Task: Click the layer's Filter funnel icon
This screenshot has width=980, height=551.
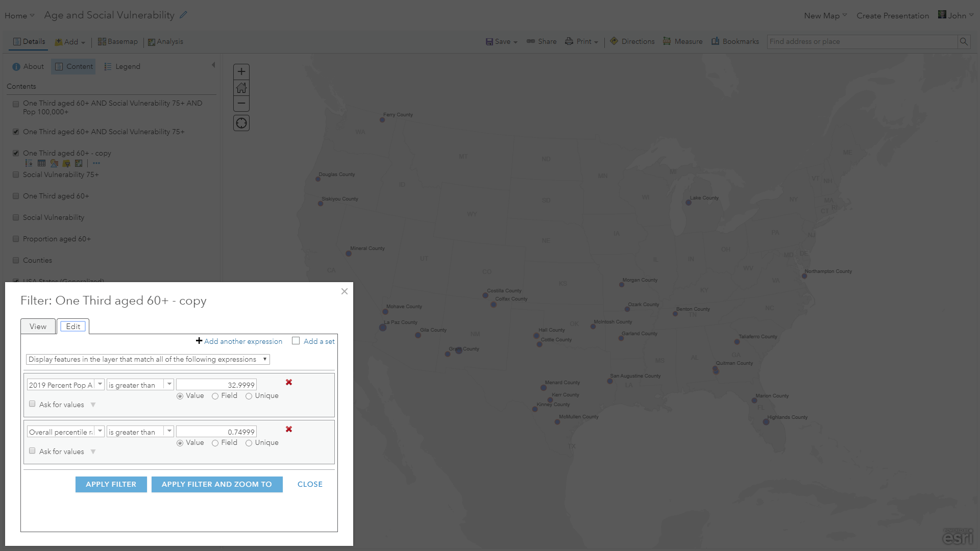Action: [66, 163]
